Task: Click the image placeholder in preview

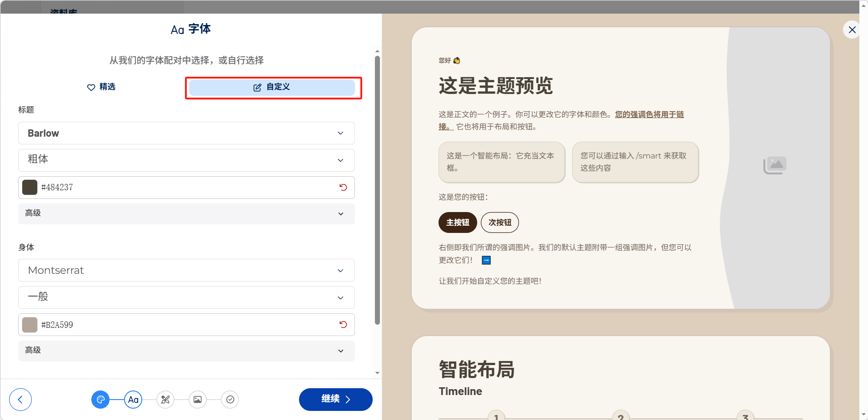Action: click(x=775, y=165)
